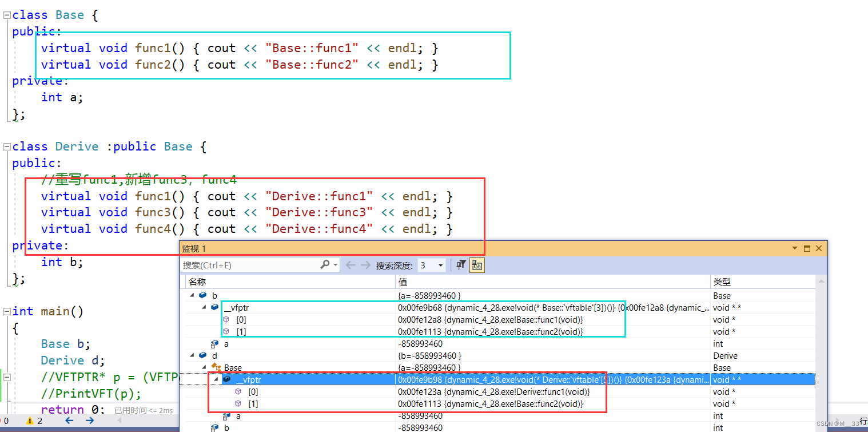Click the int b; declaration line

[62, 262]
